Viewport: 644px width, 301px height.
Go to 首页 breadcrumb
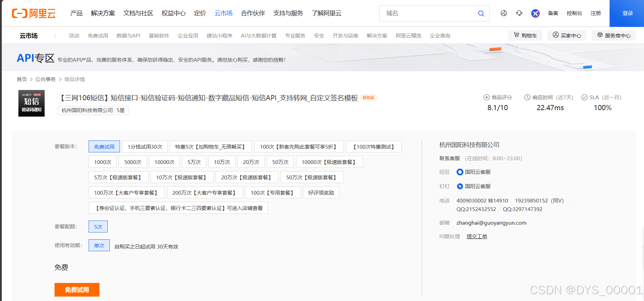point(22,79)
